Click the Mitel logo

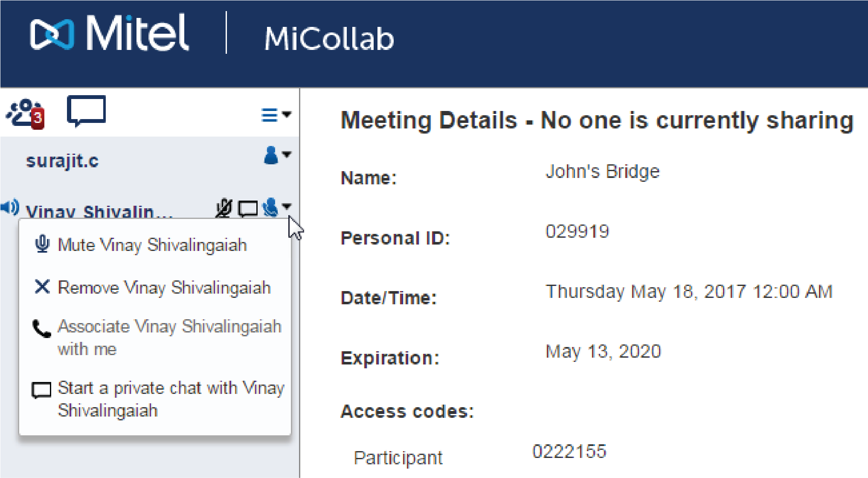[x=110, y=33]
